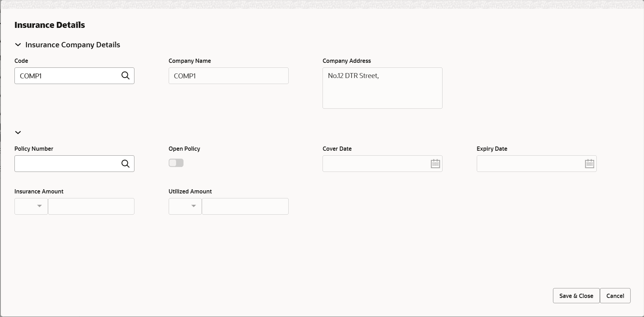Click the Utilized Amount value field
The image size is (644, 317).
tap(245, 206)
